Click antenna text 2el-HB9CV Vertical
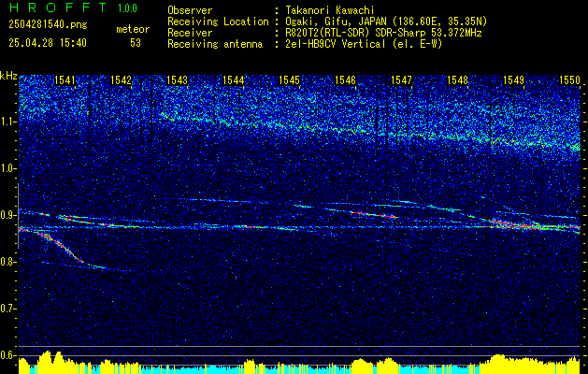The height and width of the screenshot is (374, 588). pos(336,44)
